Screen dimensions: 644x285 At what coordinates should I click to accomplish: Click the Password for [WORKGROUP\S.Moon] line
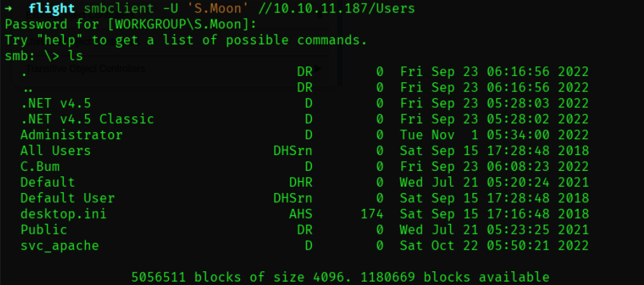131,24
